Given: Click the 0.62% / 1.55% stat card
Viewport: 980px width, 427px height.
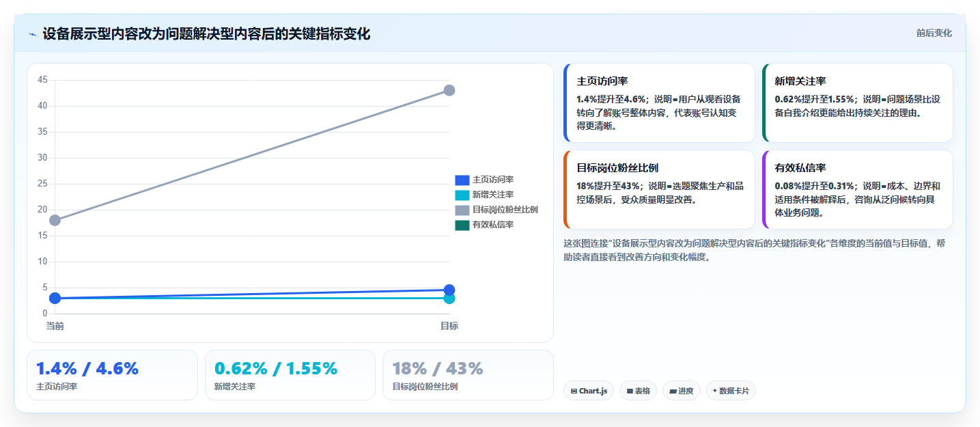Looking at the screenshot, I should (x=290, y=375).
